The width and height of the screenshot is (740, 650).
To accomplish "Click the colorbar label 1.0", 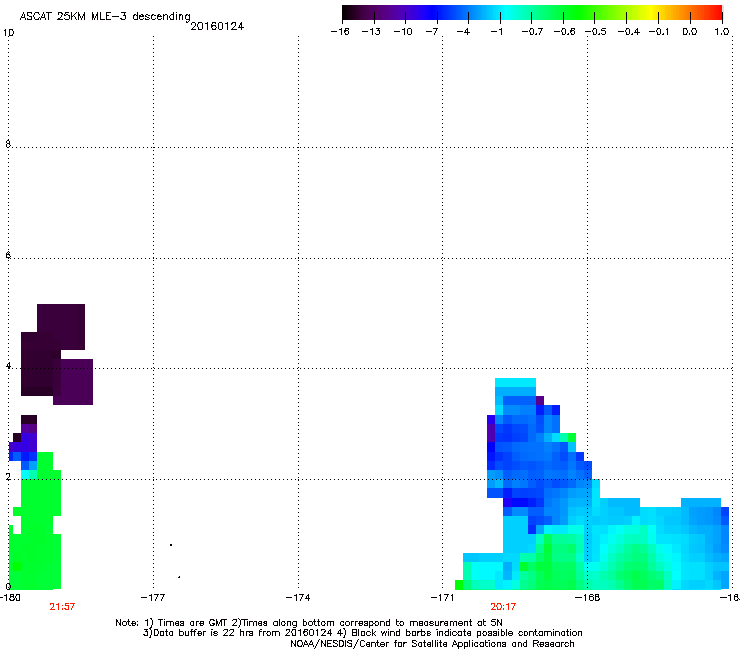I will [x=722, y=32].
